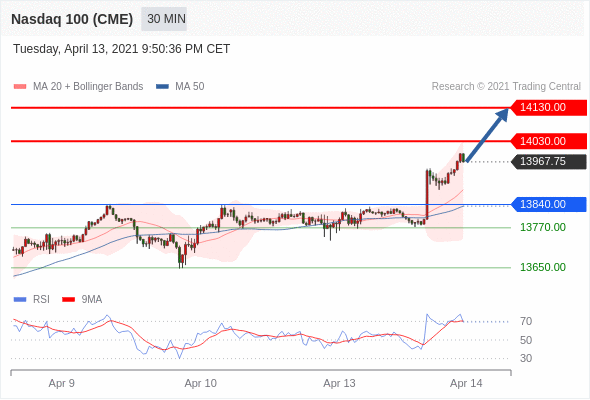Click the MA 50 legend label

(190, 87)
